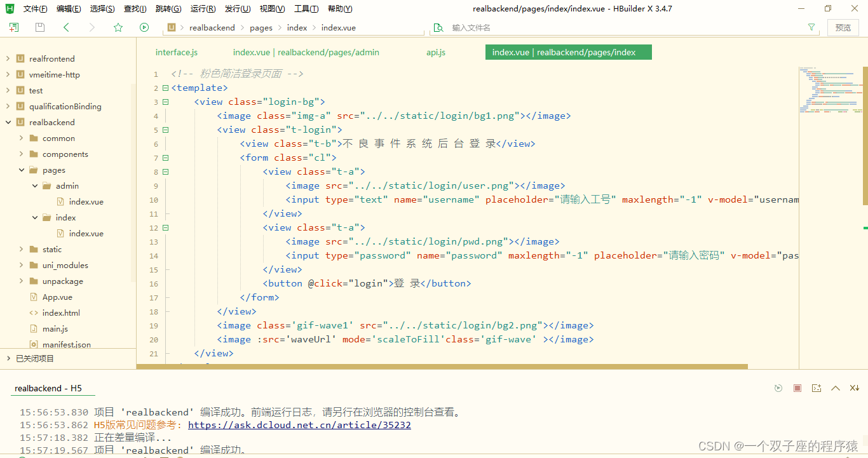
Task: Go back with the left arrow icon
Action: click(x=66, y=27)
